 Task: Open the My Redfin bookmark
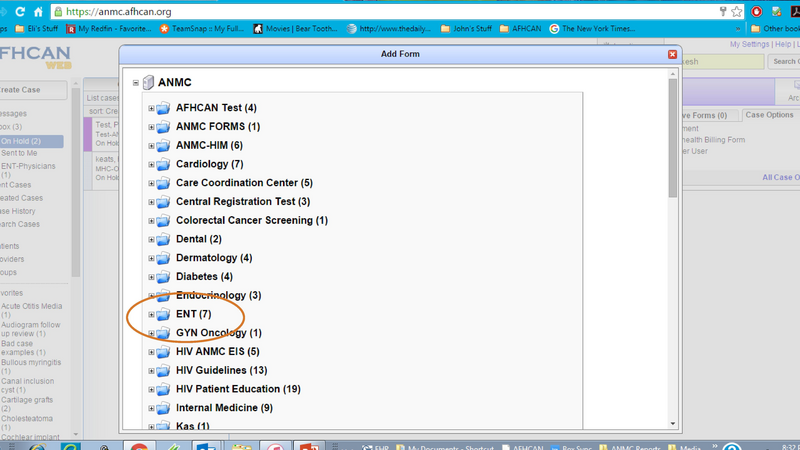tap(109, 29)
